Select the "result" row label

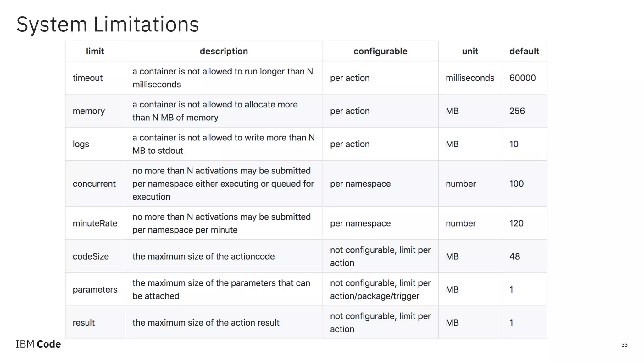84,323
